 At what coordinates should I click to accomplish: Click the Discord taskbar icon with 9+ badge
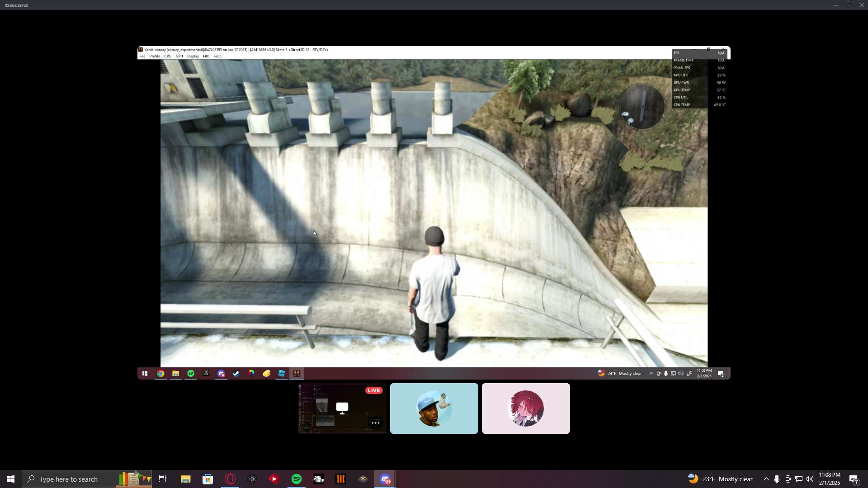click(x=385, y=479)
